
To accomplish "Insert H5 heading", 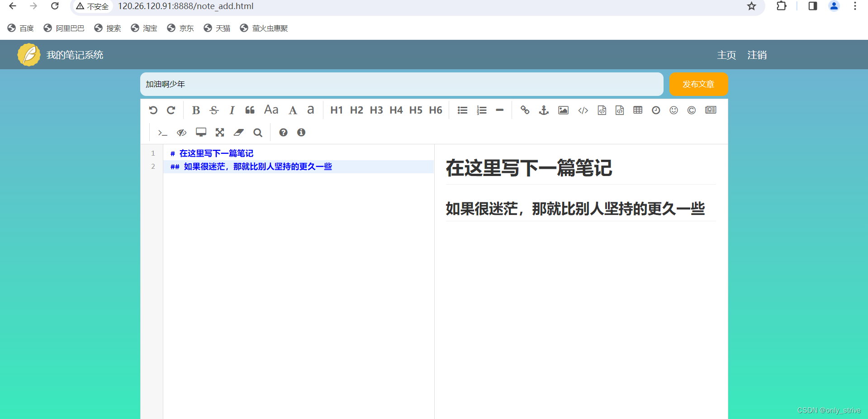I will [416, 110].
